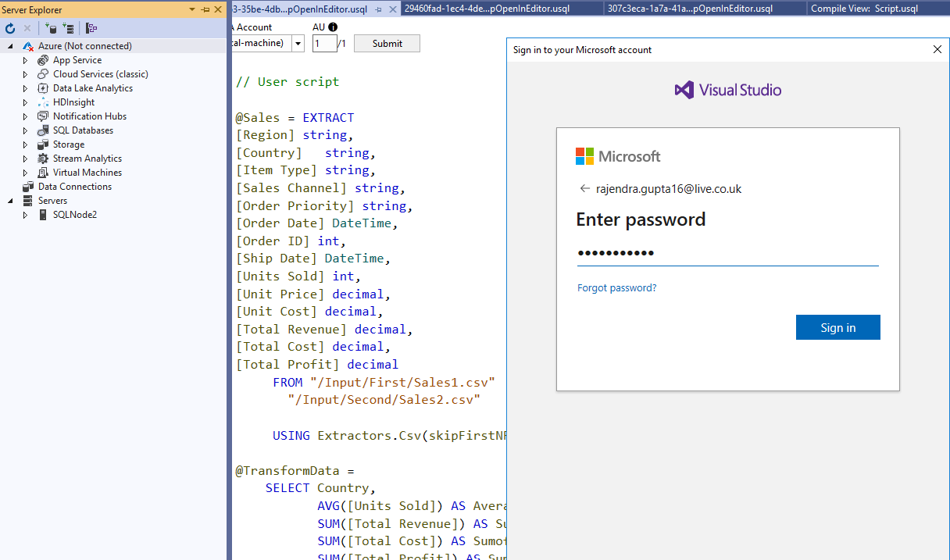The height and width of the screenshot is (560, 950).
Task: Click '@TransformData =' code line
Action: [295, 471]
